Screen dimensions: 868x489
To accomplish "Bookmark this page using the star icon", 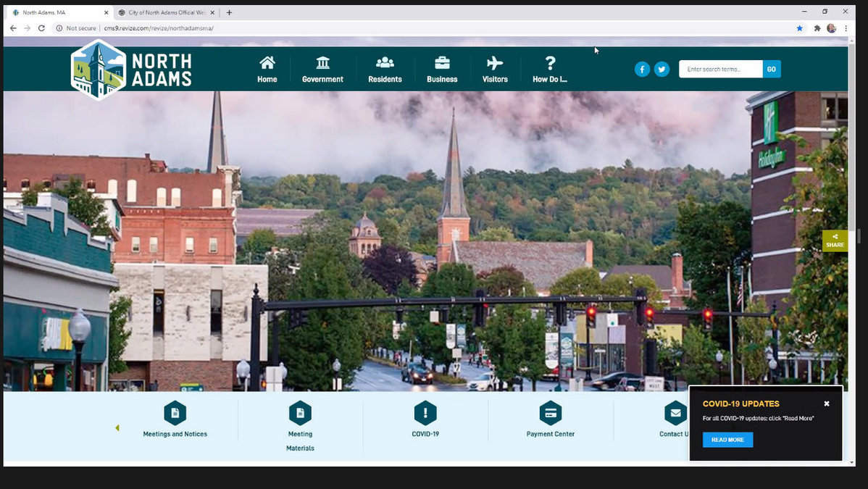I will 800,28.
